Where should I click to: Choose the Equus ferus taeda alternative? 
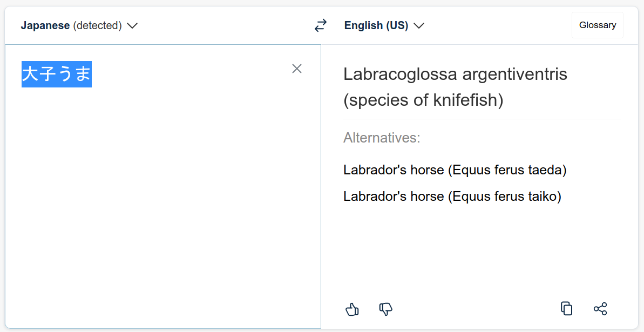[455, 170]
